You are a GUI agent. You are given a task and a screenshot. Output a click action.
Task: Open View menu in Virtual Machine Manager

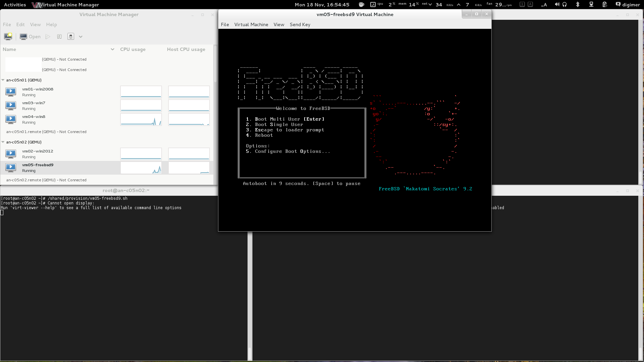point(35,24)
